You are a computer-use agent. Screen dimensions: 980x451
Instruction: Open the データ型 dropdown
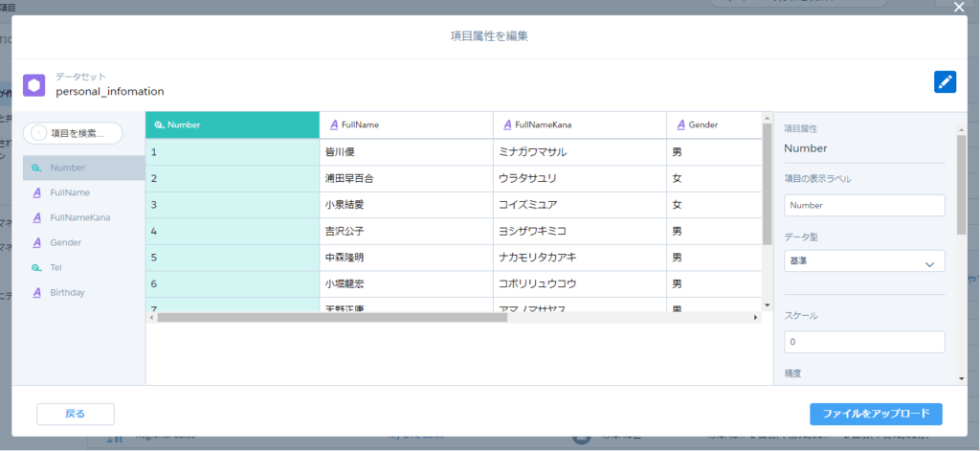(x=863, y=262)
